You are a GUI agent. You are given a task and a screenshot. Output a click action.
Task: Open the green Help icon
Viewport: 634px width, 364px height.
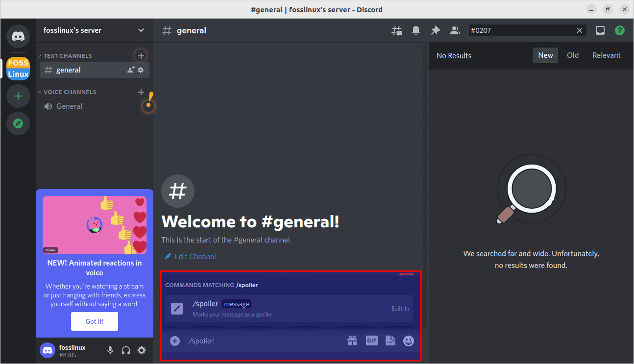click(x=620, y=30)
